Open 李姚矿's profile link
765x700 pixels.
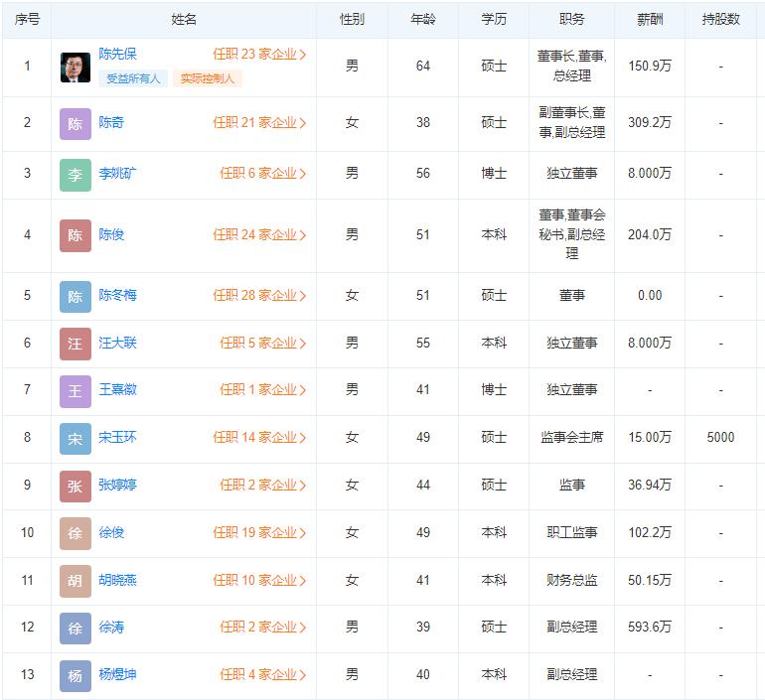(118, 174)
